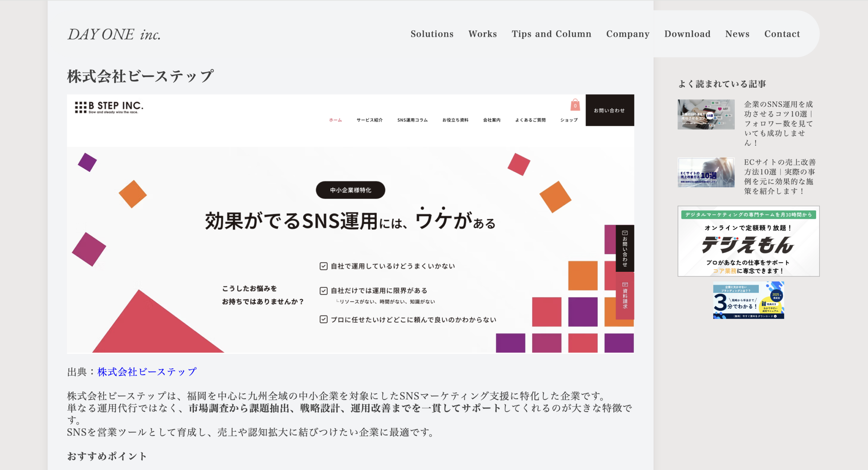
Task: Open the Download page
Action: 687,34
